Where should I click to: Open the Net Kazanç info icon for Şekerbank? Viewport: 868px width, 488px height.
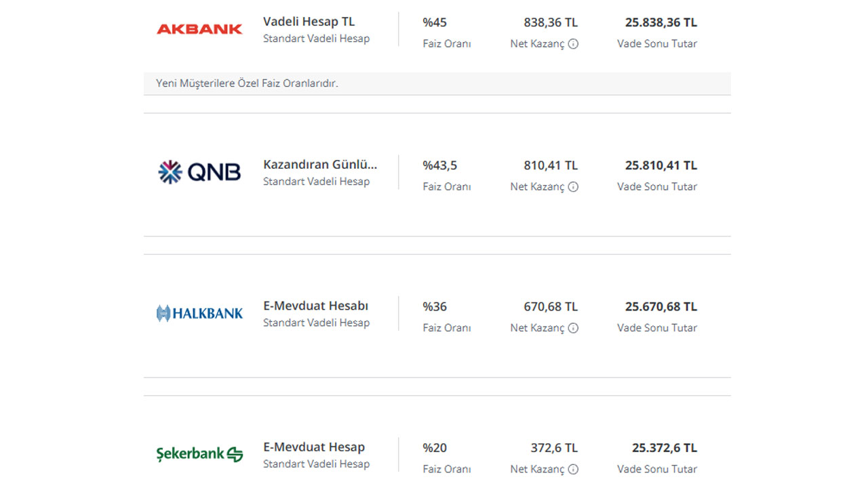point(573,469)
